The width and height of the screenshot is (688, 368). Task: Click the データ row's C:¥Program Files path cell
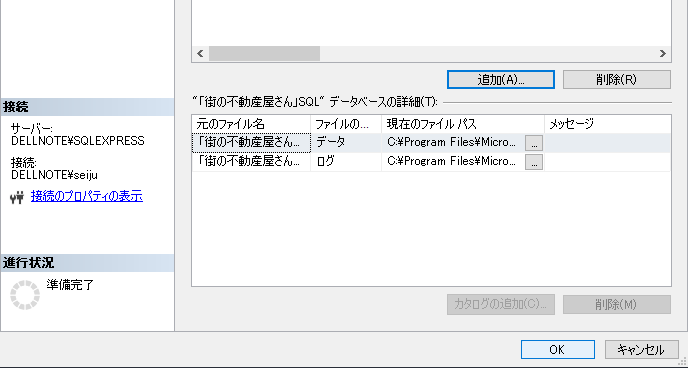coord(453,143)
